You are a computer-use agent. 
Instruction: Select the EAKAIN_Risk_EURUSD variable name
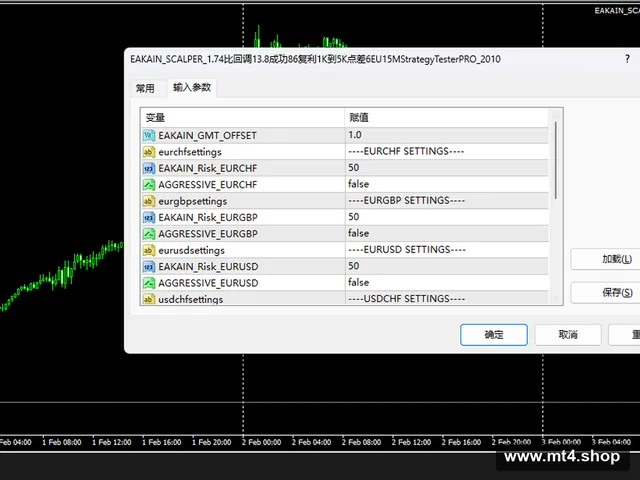click(x=208, y=267)
